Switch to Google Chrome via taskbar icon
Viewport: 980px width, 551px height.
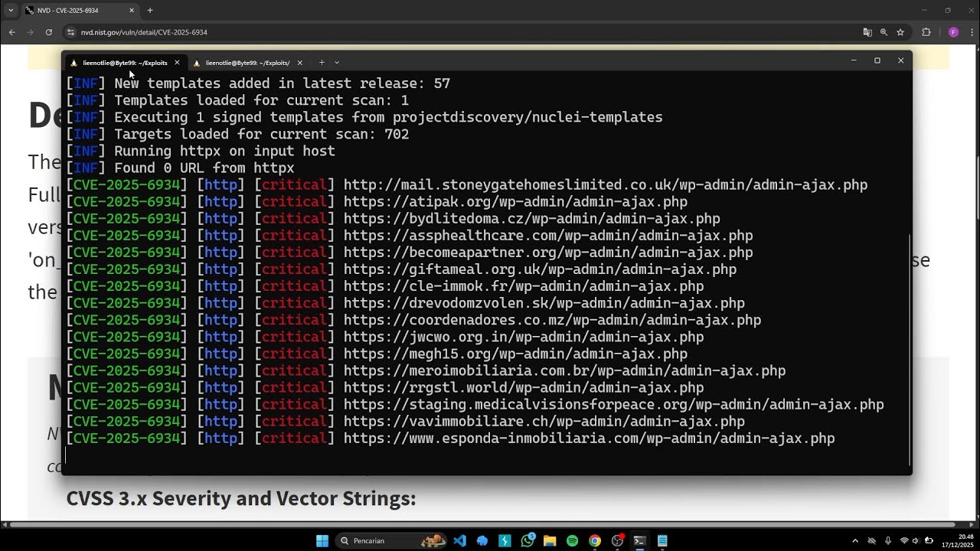[x=595, y=541]
